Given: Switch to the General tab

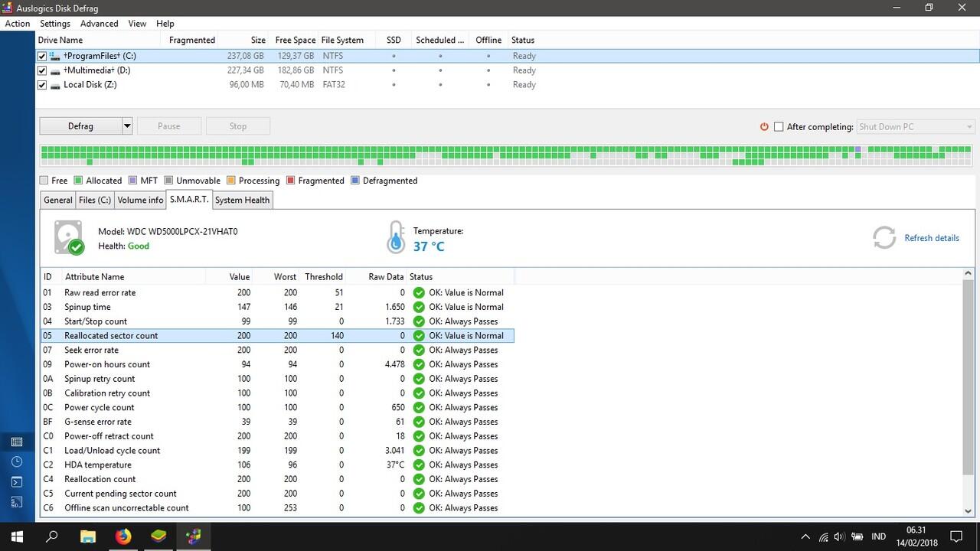Looking at the screenshot, I should point(58,201).
